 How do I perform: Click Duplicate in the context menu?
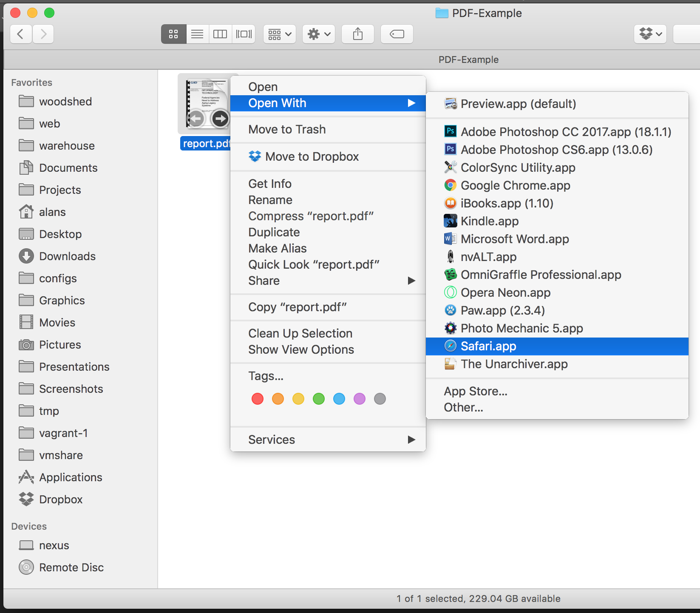click(x=328, y=232)
